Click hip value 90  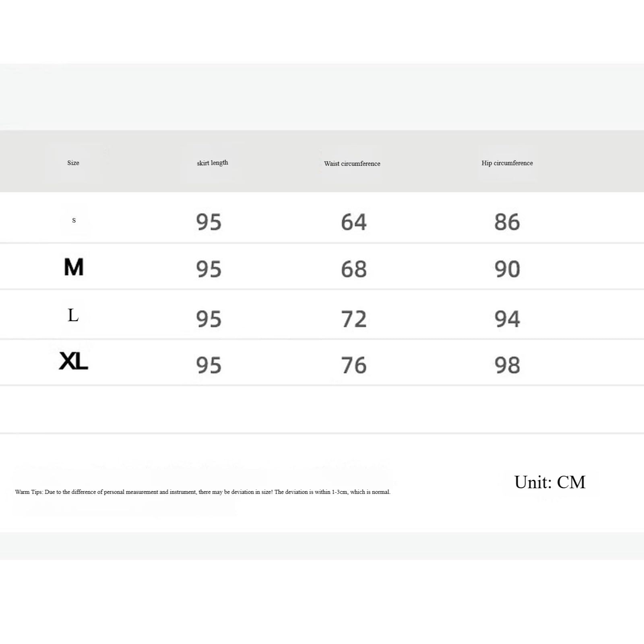[x=507, y=269]
